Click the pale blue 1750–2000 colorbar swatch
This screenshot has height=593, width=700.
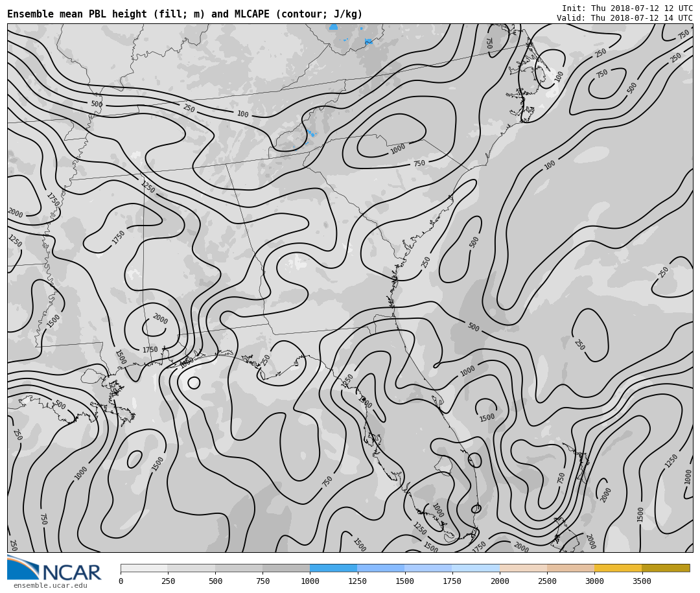coord(476,568)
